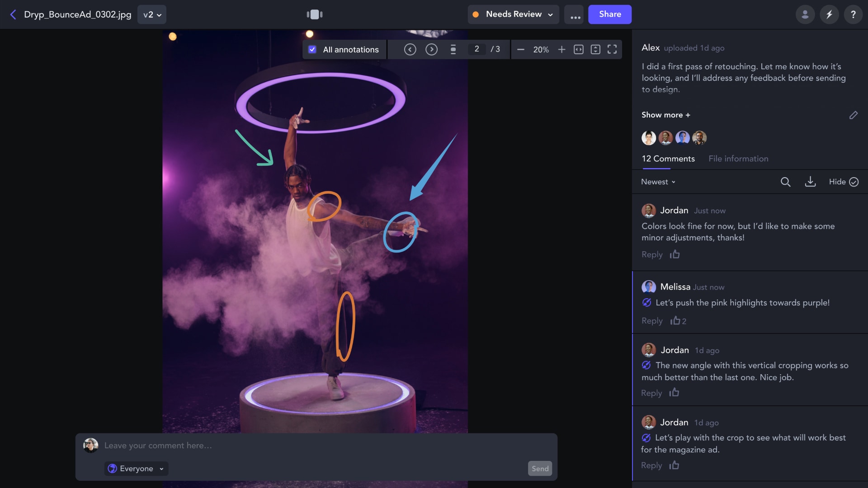Click the next annotation navigation arrow

tap(431, 49)
